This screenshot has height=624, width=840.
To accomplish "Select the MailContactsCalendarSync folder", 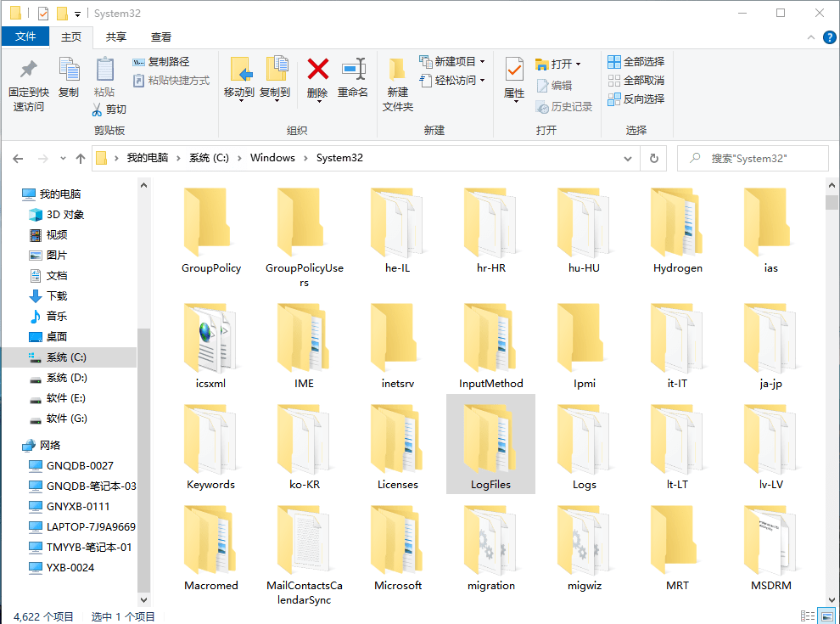I will point(304,555).
